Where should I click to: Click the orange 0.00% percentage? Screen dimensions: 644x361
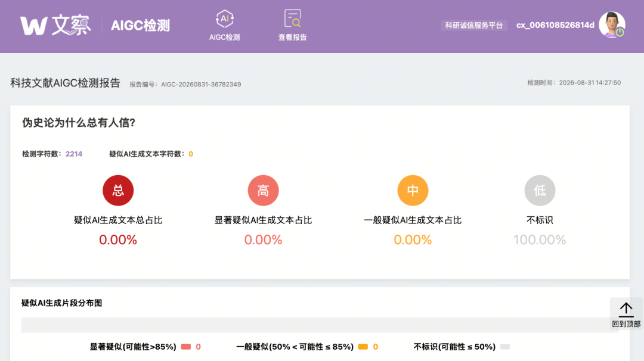413,240
